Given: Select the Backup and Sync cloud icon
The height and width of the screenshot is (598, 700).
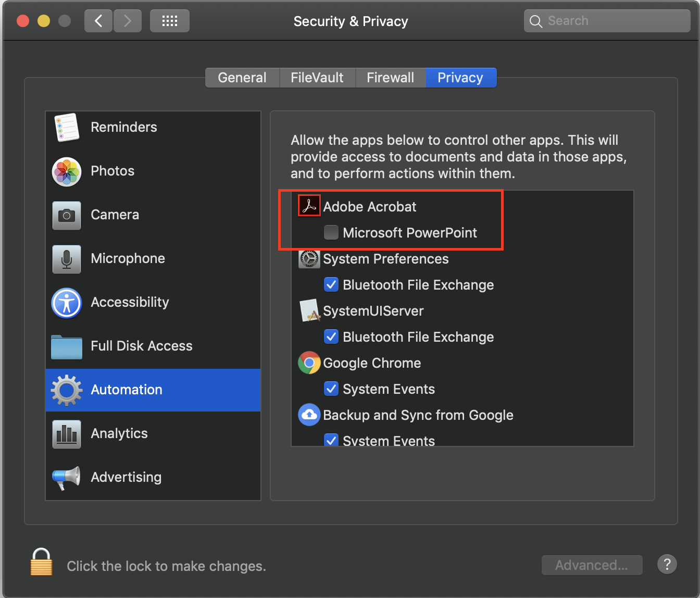Looking at the screenshot, I should 309,415.
